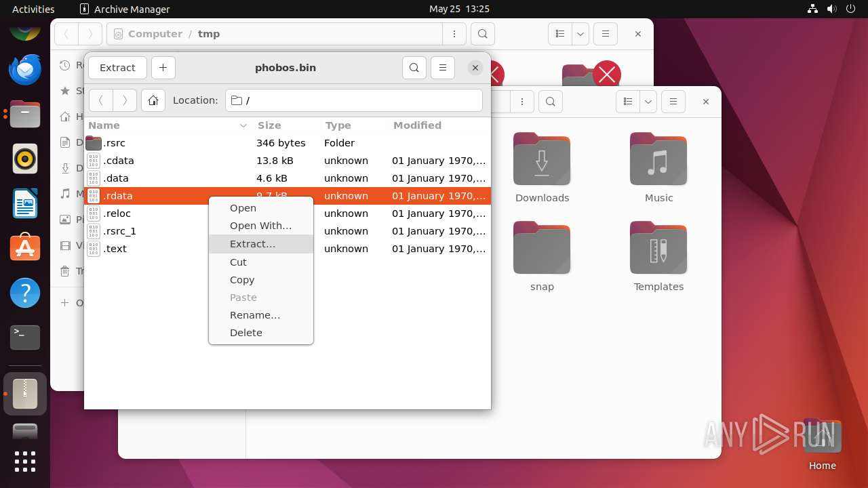Show Applications grid
Viewport: 868px width, 488px height.
coord(25,462)
